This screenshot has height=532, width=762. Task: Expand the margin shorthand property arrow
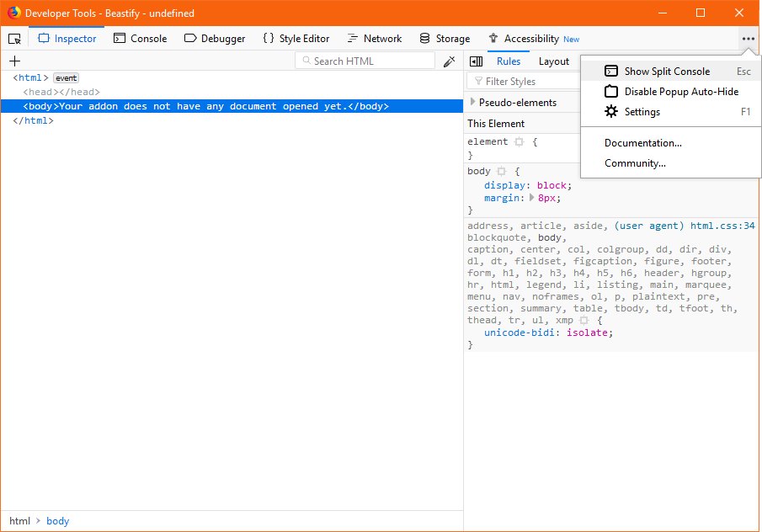click(531, 198)
